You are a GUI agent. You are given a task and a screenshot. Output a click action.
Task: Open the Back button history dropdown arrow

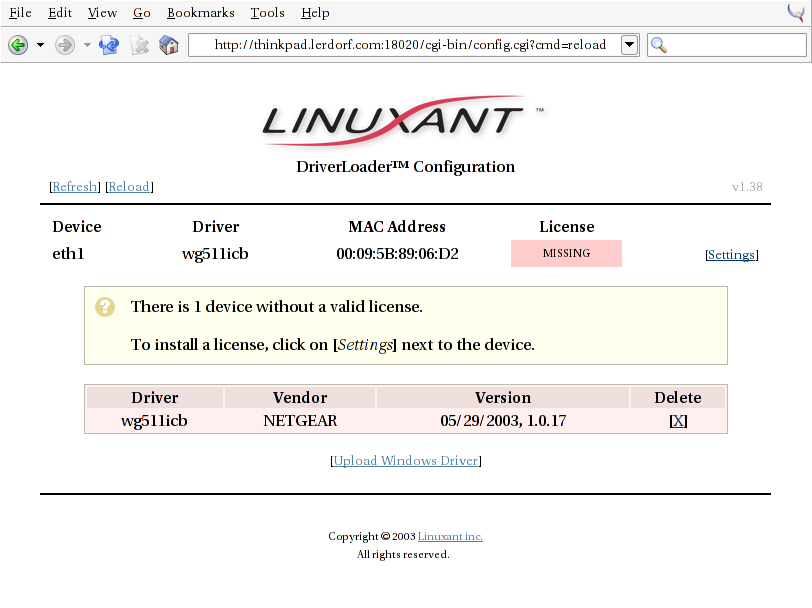(x=41, y=45)
